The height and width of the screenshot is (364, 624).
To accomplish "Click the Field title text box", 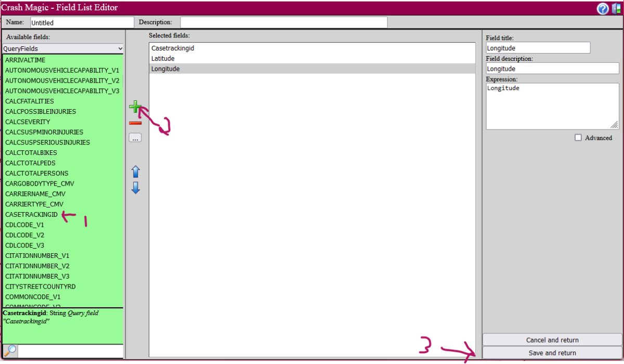I will (538, 47).
